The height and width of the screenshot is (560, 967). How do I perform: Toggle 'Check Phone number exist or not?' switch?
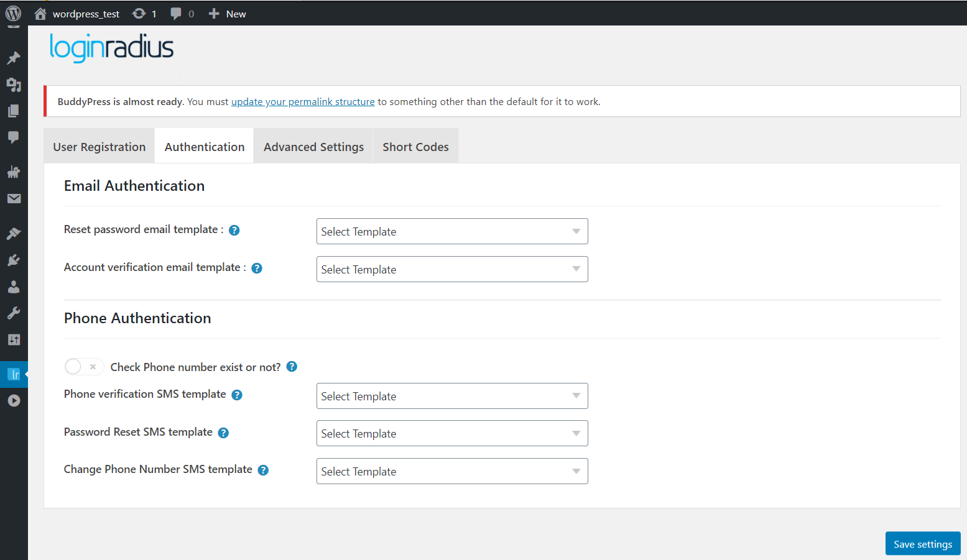[83, 367]
